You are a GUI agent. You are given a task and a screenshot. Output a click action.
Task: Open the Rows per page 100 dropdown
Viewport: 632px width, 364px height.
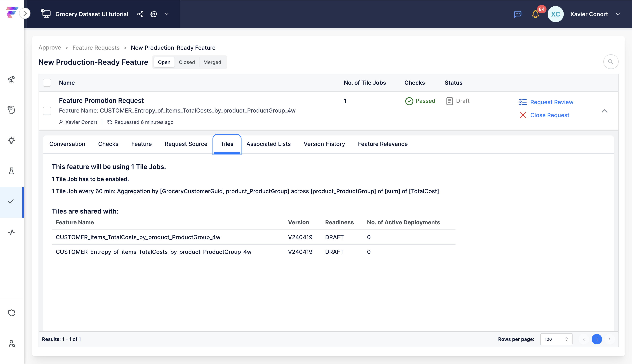(556, 339)
